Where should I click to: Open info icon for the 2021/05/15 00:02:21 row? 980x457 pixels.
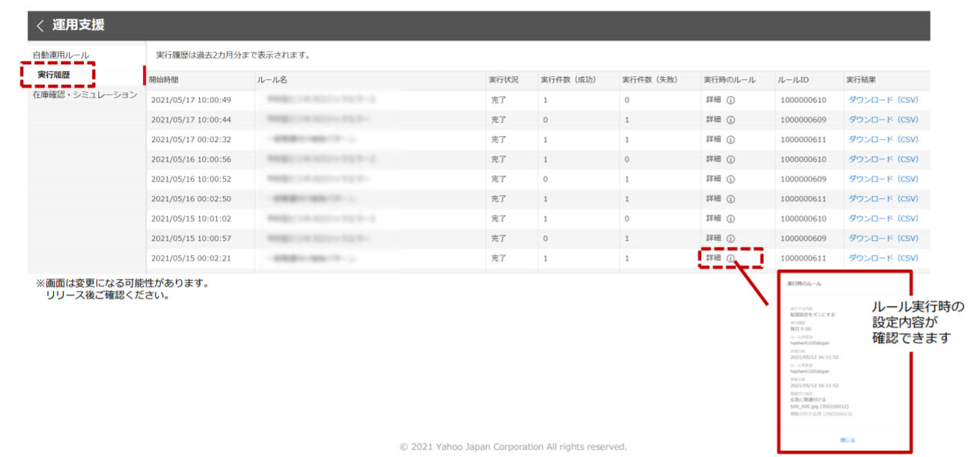[x=731, y=258]
